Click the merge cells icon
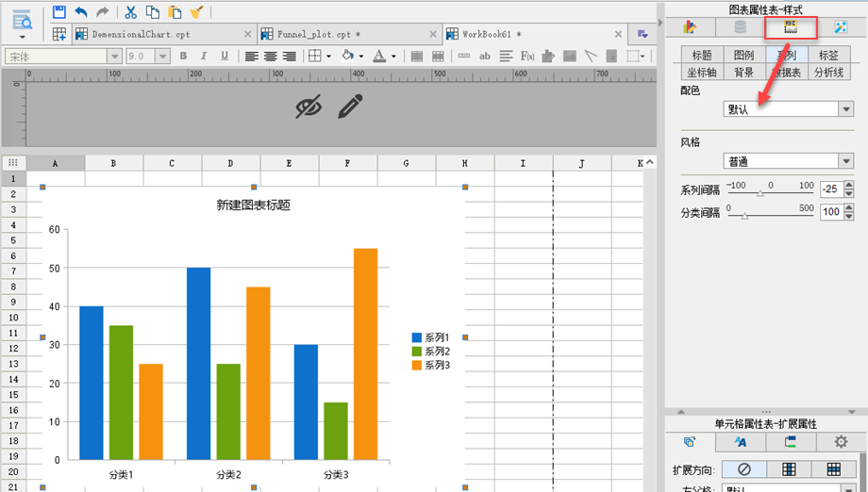 [417, 56]
